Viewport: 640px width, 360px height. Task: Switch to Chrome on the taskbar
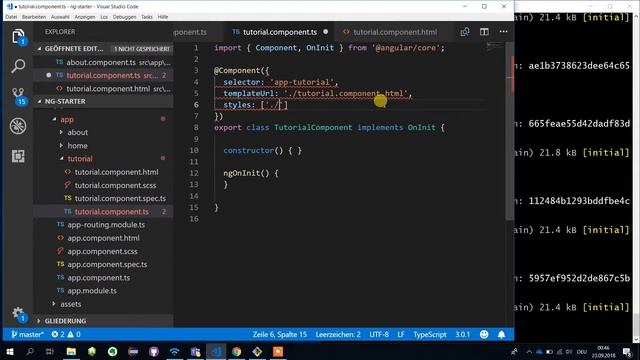coord(236,351)
